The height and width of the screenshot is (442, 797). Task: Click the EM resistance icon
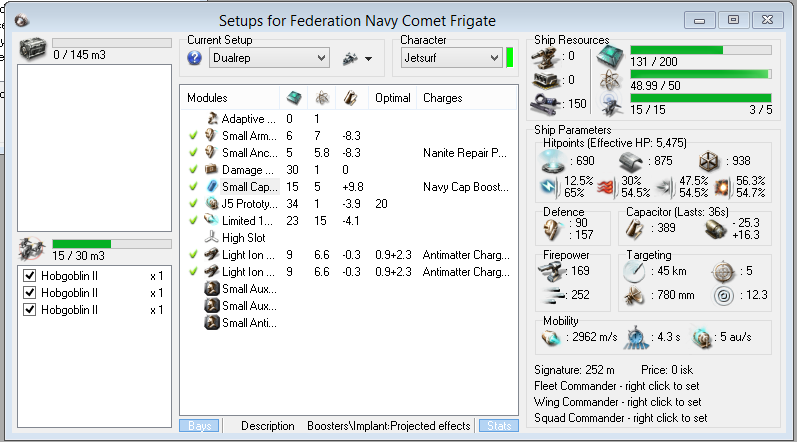point(549,187)
